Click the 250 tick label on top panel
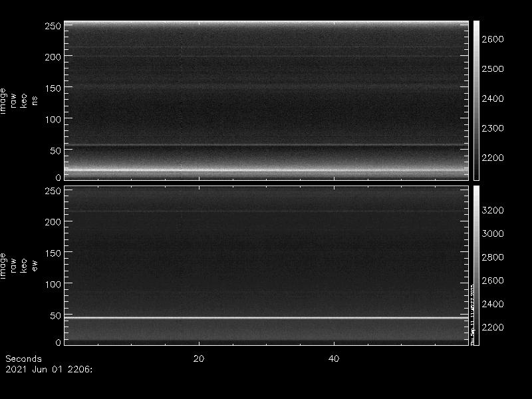The height and width of the screenshot is (399, 532). [x=53, y=26]
